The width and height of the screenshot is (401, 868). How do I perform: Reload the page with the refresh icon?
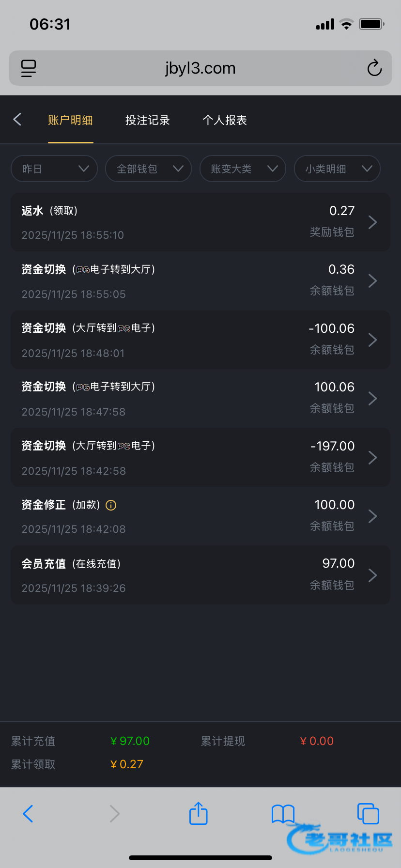374,68
